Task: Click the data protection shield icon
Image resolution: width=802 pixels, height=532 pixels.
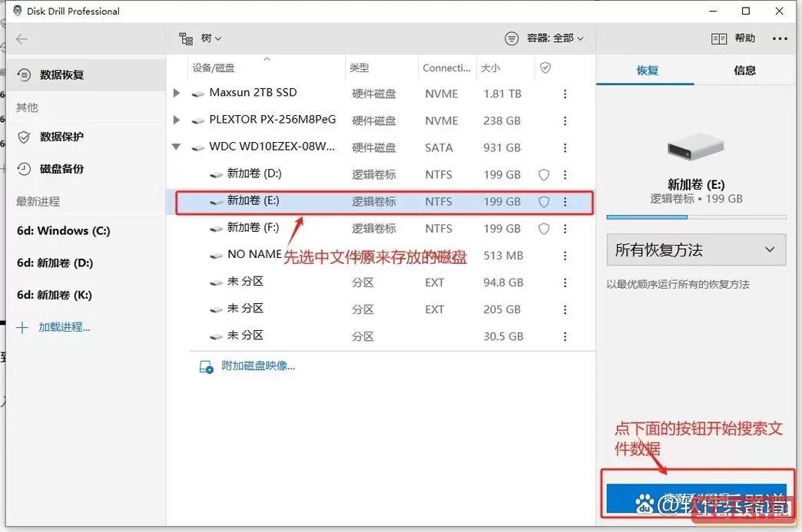Action: pos(24,137)
